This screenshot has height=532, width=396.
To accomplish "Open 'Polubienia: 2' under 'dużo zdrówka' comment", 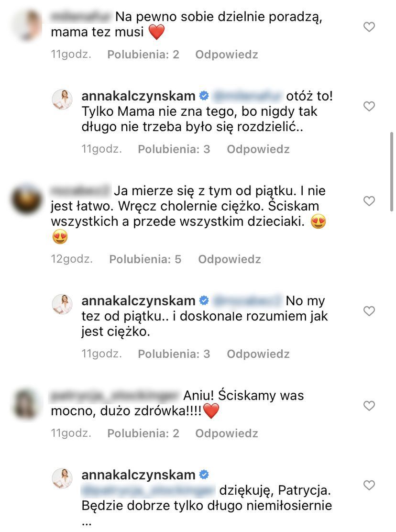I will [143, 433].
